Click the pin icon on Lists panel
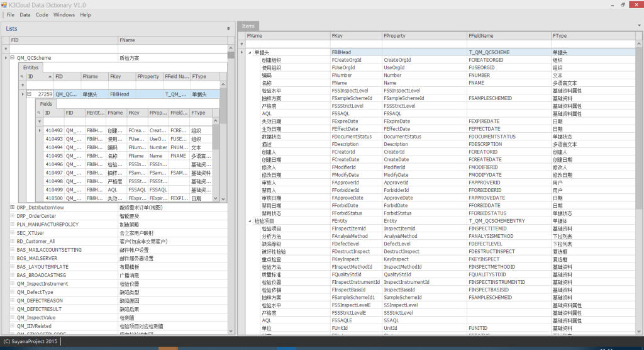Image resolution: width=644 pixels, height=350 pixels. point(228,29)
